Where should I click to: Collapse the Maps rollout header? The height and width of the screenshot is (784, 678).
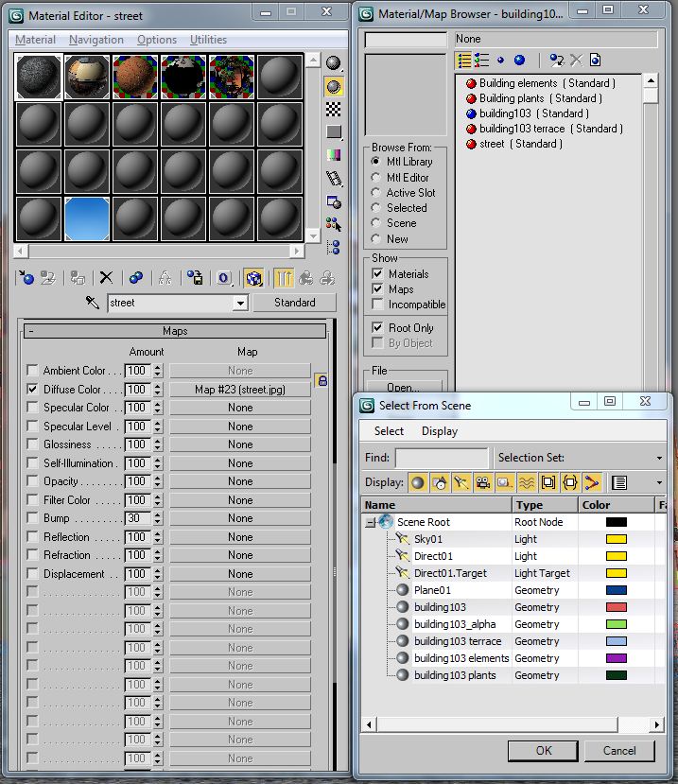pos(175,331)
